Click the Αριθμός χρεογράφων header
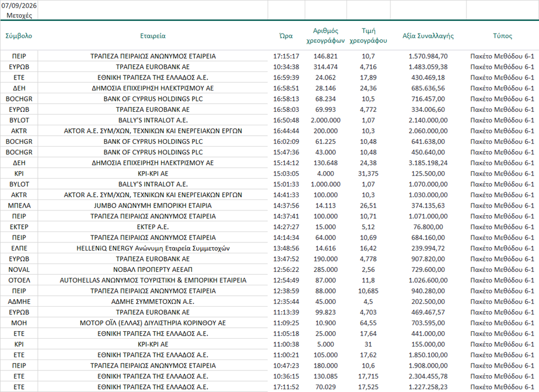This screenshot has width=539, height=392. 325,36
